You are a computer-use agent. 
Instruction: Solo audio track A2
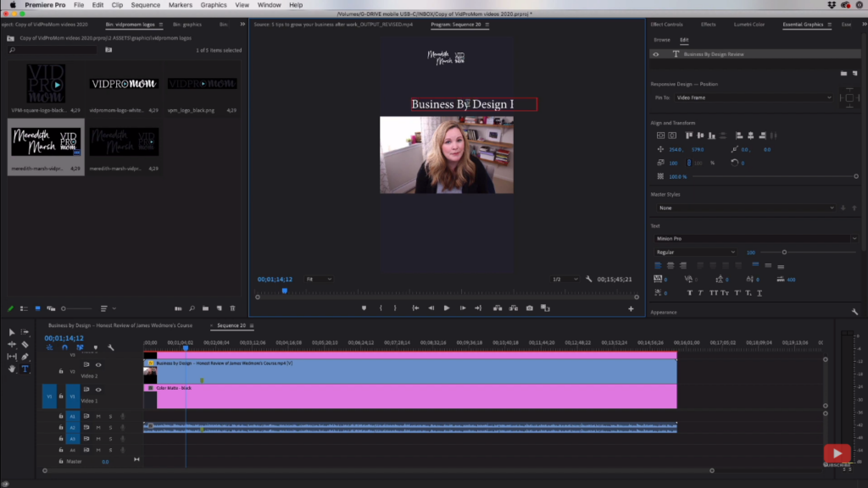111,428
